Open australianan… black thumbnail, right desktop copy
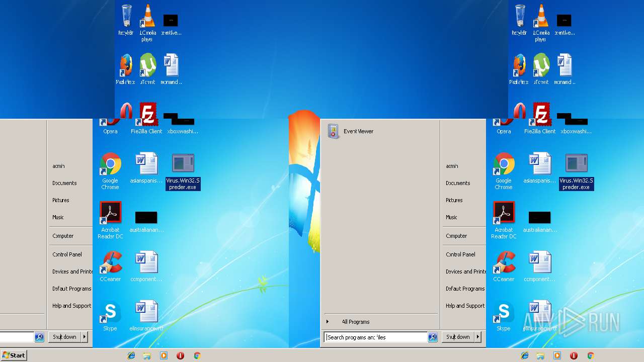Image resolution: width=644 pixels, height=362 pixels. coord(540,222)
